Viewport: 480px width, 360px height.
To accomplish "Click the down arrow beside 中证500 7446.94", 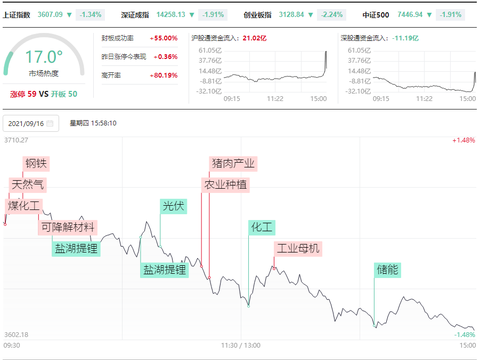I will pyautogui.click(x=429, y=15).
